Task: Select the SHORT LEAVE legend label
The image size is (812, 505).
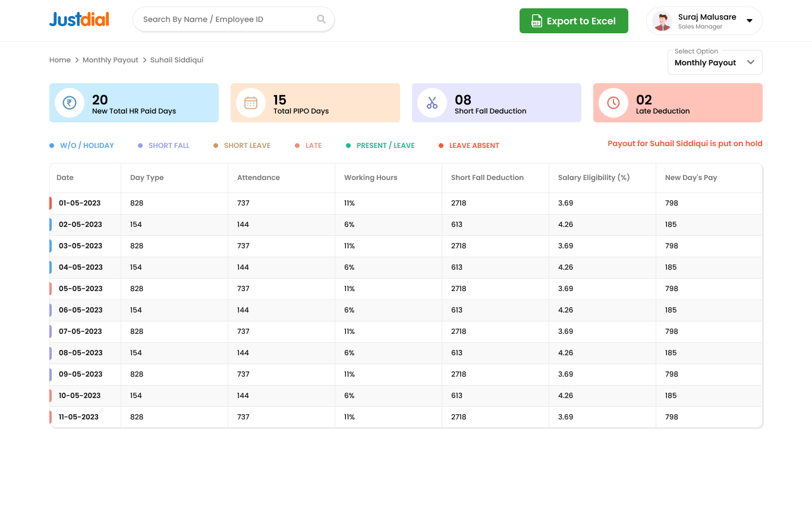Action: point(247,146)
